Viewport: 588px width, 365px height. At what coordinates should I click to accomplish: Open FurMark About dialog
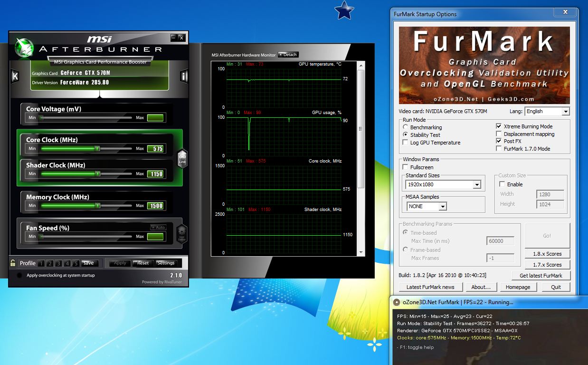[x=481, y=287]
